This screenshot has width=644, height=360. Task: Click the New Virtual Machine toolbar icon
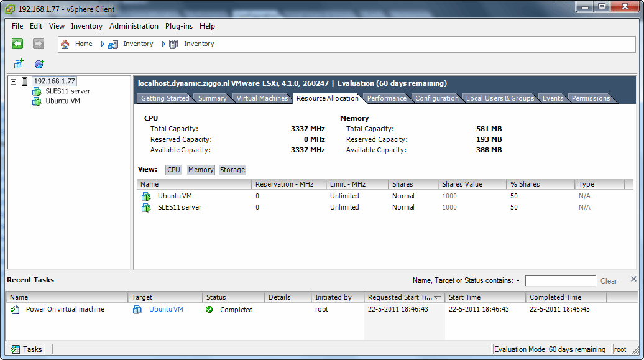[x=19, y=64]
